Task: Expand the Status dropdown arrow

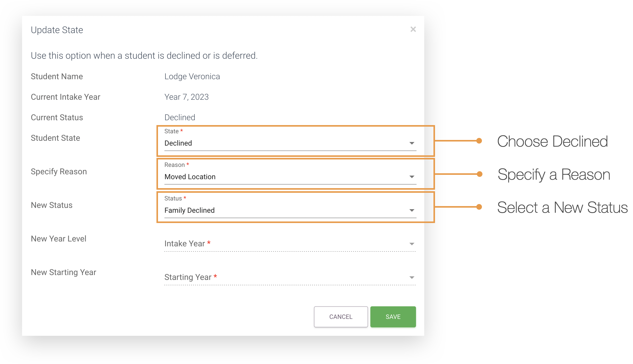Action: pyautogui.click(x=412, y=210)
